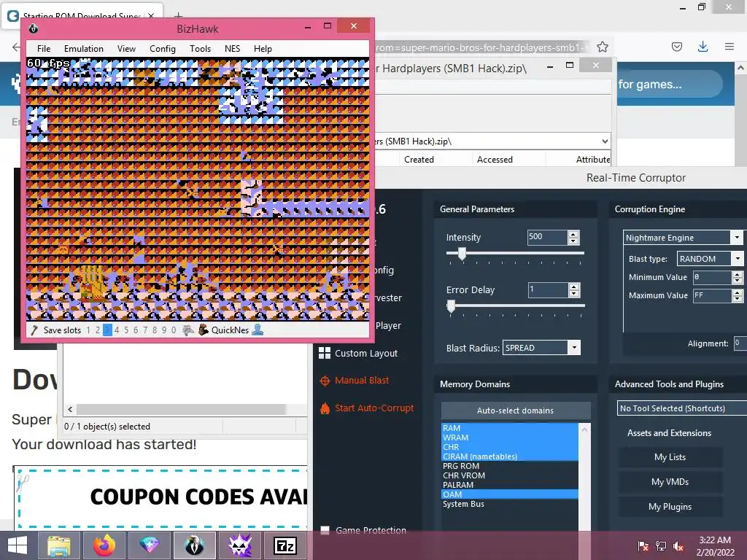Open the File menu in BizHawk
747x560 pixels.
(43, 49)
